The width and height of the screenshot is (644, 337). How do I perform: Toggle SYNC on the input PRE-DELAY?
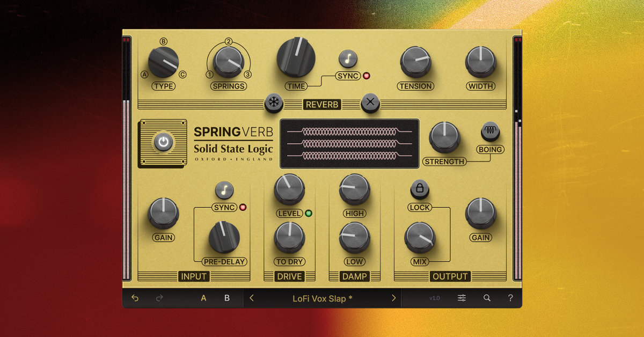(x=224, y=191)
